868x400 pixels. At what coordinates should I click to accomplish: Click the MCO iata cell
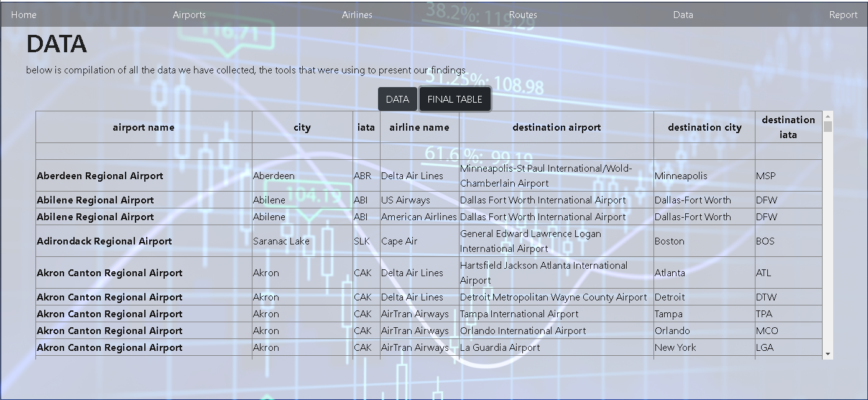[x=788, y=330]
